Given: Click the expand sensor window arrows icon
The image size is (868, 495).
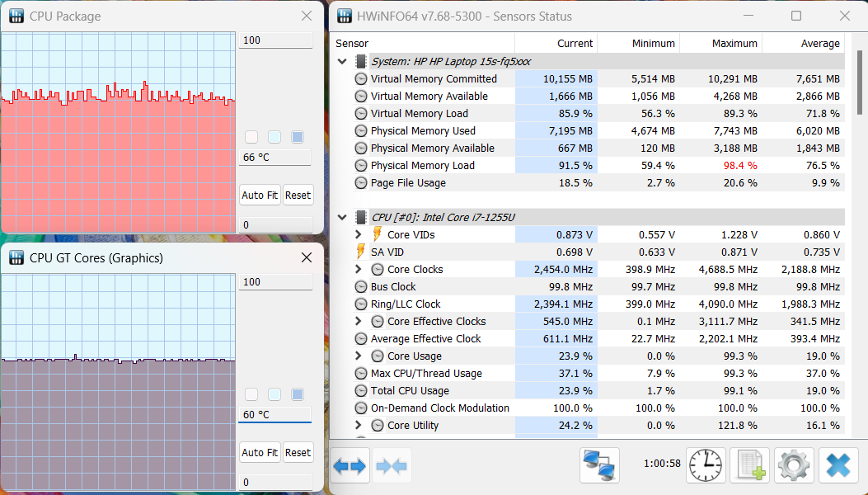Looking at the screenshot, I should point(350,466).
